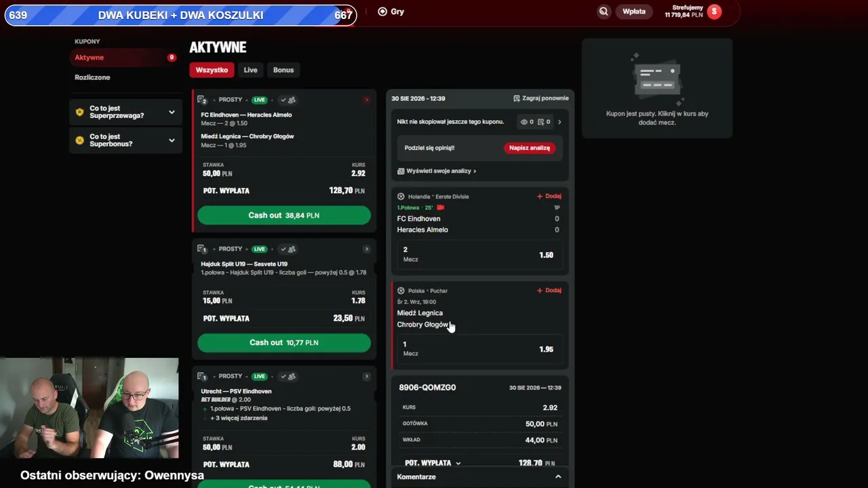868x488 pixels.
Task: Open the Gry games section
Action: pyautogui.click(x=391, y=12)
